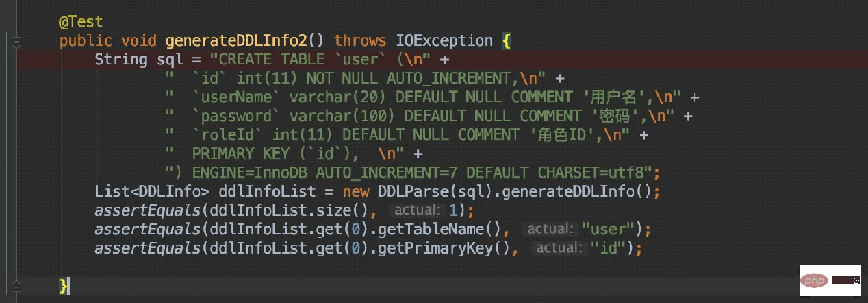The width and height of the screenshot is (868, 303).
Task: Click the ENGINE=InnoDB string line
Action: [411, 171]
